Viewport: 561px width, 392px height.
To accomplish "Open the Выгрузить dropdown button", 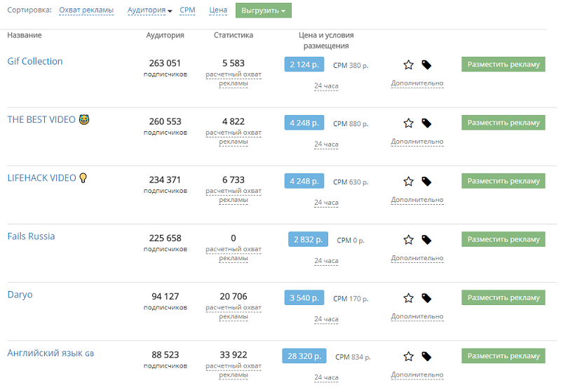I will pos(263,11).
